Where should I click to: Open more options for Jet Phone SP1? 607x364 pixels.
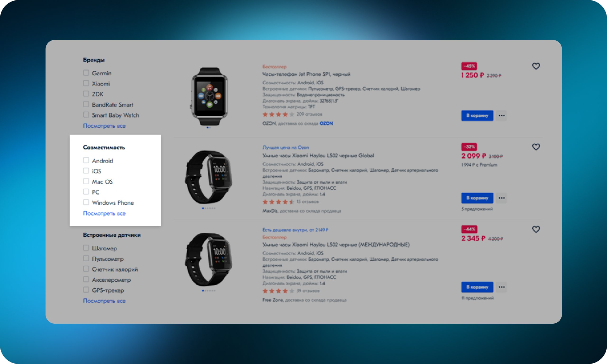tap(501, 116)
